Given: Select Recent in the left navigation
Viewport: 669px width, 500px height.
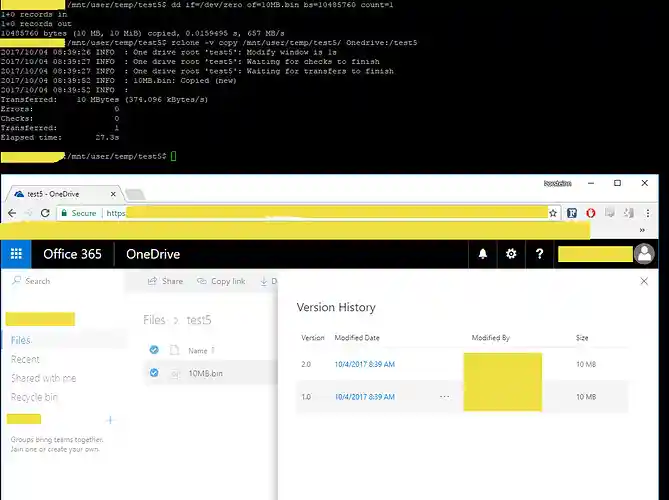Looking at the screenshot, I should tap(25, 359).
